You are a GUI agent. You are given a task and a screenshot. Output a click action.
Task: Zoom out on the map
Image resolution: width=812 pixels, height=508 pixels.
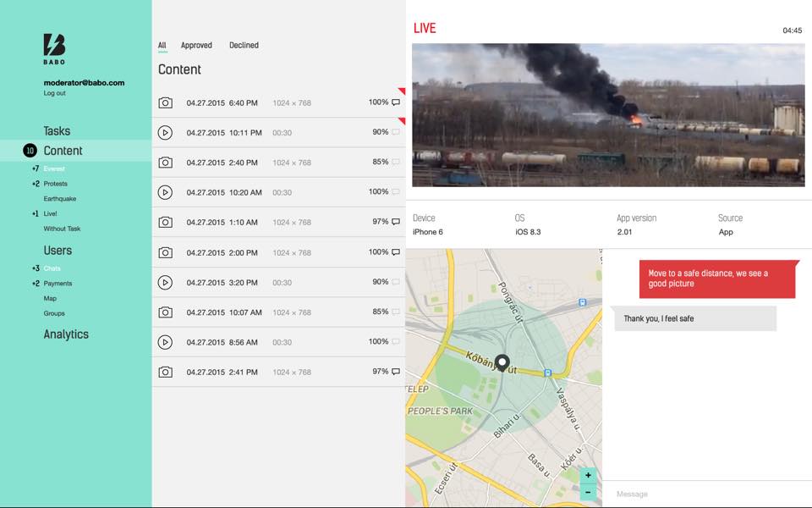point(588,492)
